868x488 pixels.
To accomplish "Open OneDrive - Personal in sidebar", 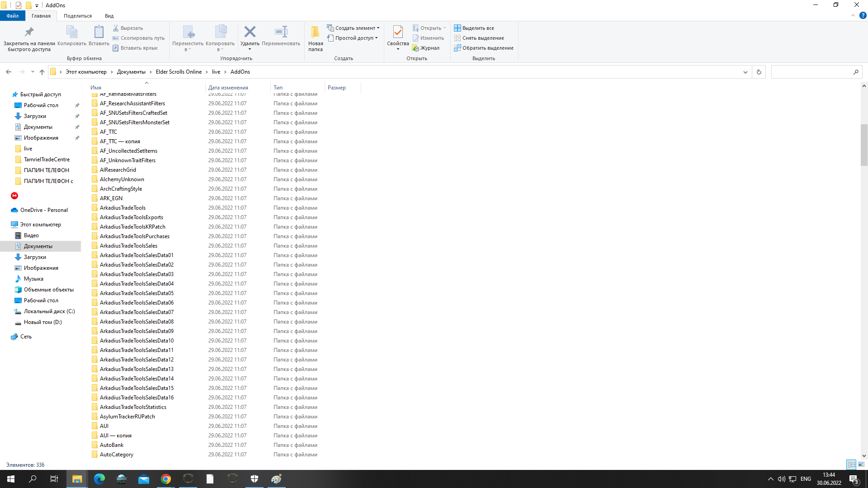I will [x=44, y=210].
